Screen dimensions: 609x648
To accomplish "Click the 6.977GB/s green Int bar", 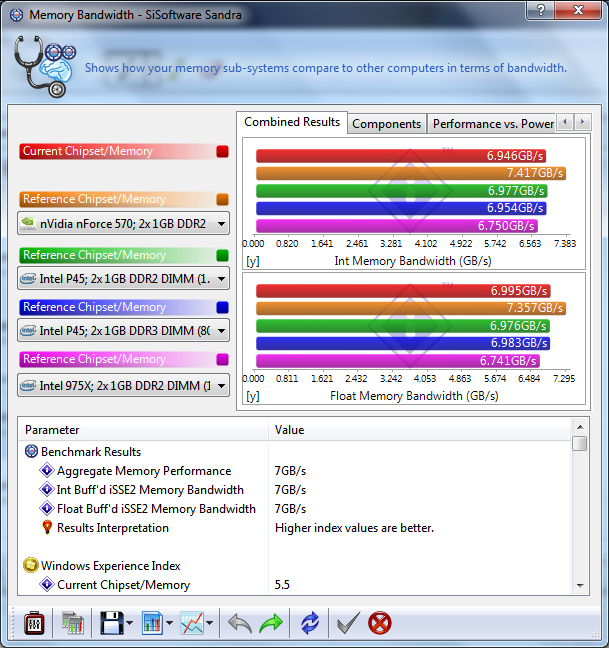I will (402, 191).
